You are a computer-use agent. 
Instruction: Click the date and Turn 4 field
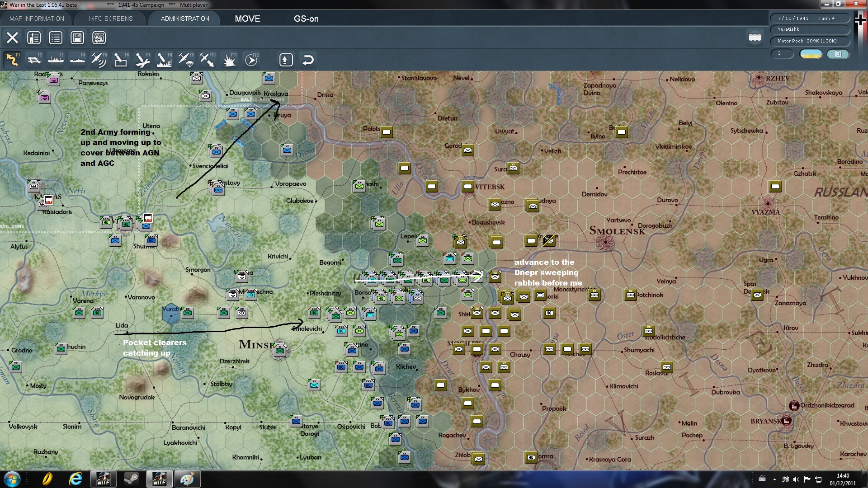810,18
